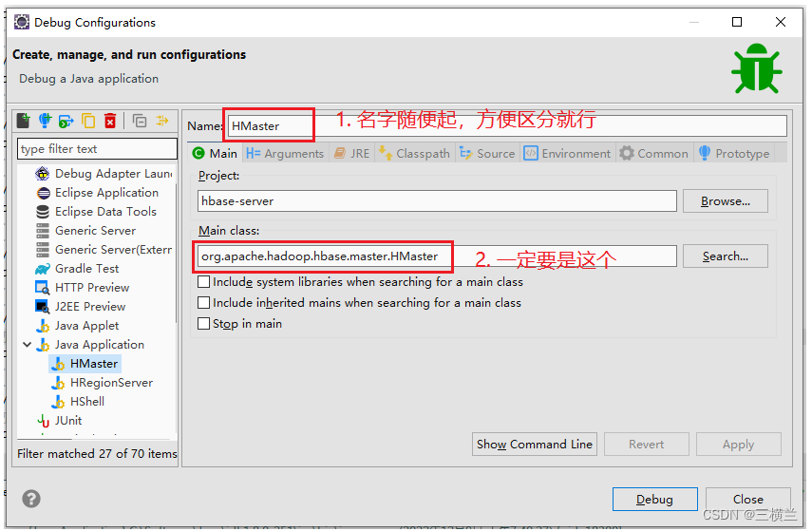Select HShell configuration
The height and width of the screenshot is (531, 812).
point(78,402)
